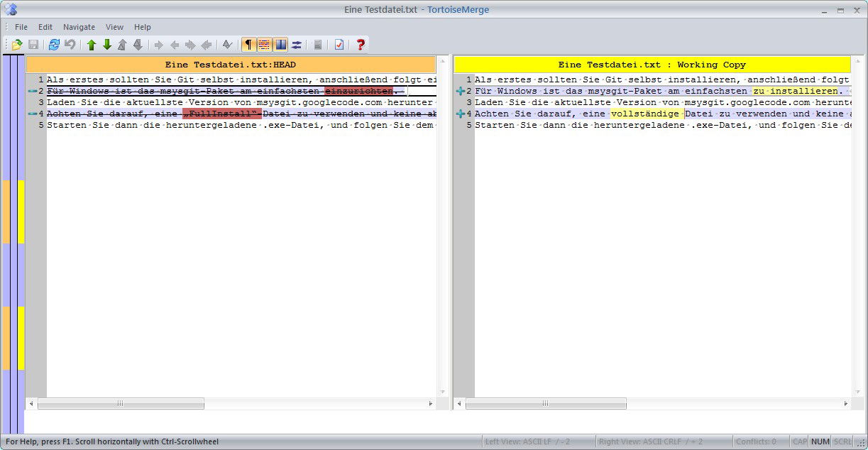868x450 pixels.
Task: Click the lower yellow block in locator bar
Action: click(x=21, y=338)
